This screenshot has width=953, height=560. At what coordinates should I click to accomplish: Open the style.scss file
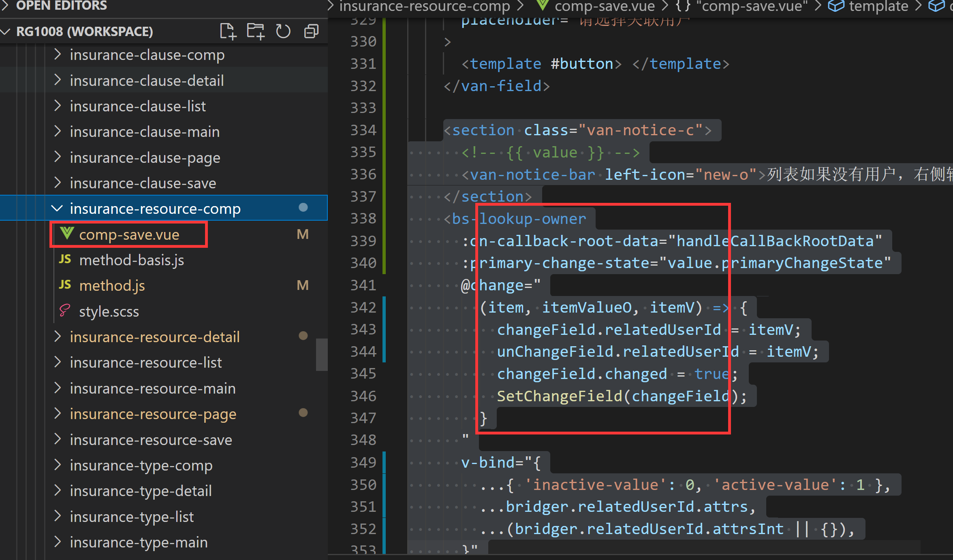(x=109, y=311)
